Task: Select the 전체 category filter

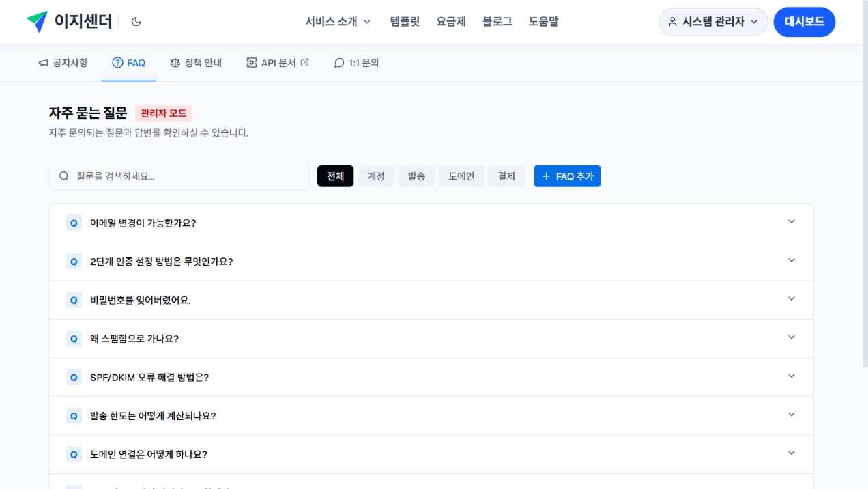Action: [x=335, y=176]
